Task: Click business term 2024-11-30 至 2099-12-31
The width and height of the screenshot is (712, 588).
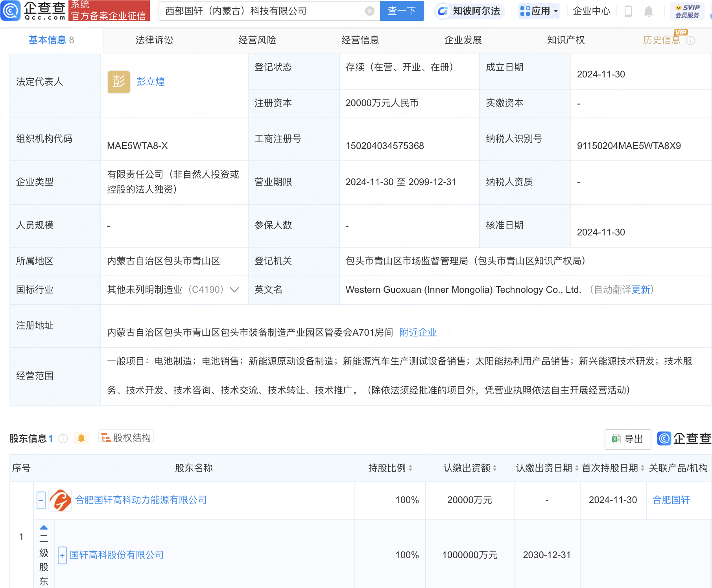Action: (401, 182)
